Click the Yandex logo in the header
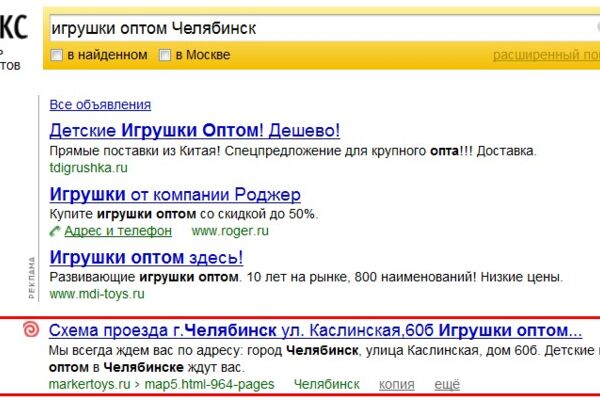The width and height of the screenshot is (600, 400). (x=14, y=27)
